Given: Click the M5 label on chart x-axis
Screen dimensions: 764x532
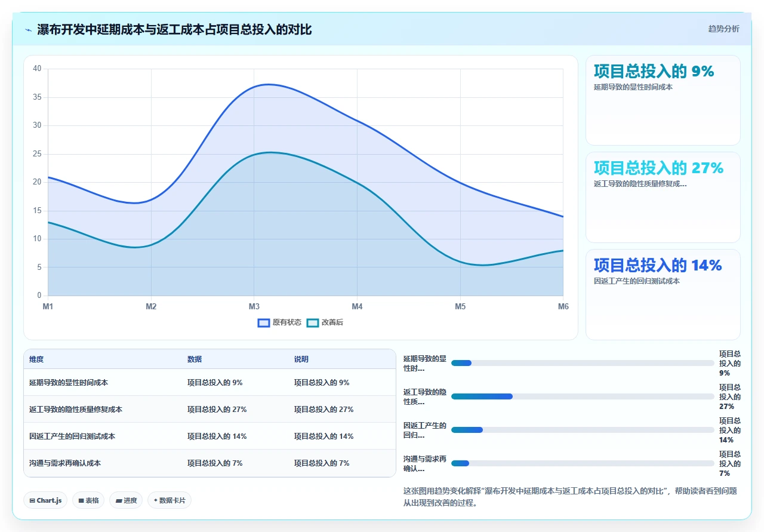Looking at the screenshot, I should point(460,307).
